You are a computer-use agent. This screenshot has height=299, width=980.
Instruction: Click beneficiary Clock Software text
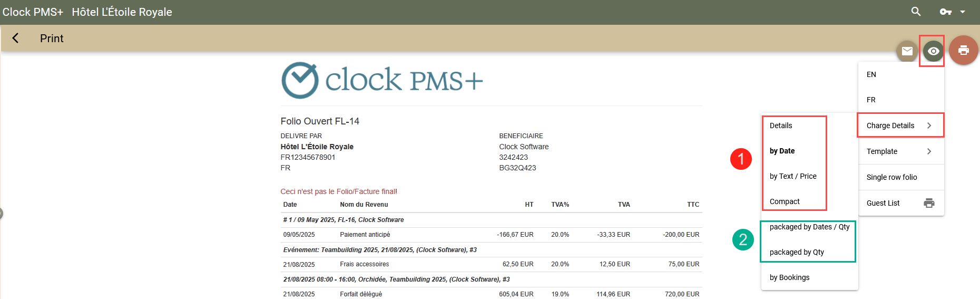pyautogui.click(x=524, y=147)
